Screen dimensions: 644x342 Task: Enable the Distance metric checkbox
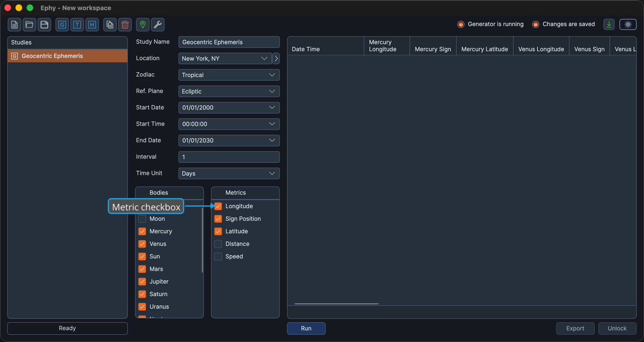click(x=218, y=244)
